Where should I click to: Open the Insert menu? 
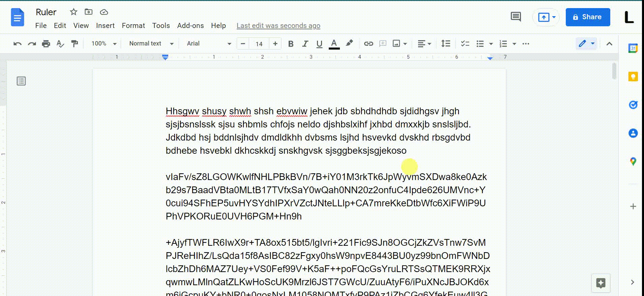105,26
